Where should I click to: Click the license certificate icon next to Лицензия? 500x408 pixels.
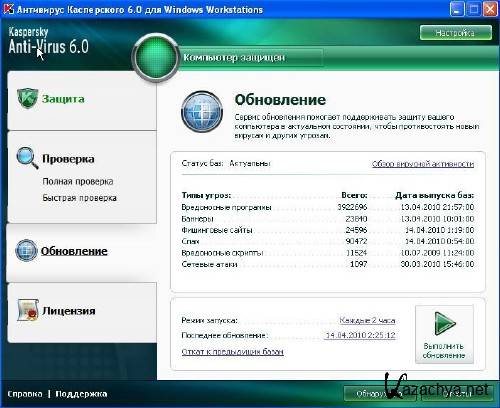pyautogui.click(x=28, y=310)
